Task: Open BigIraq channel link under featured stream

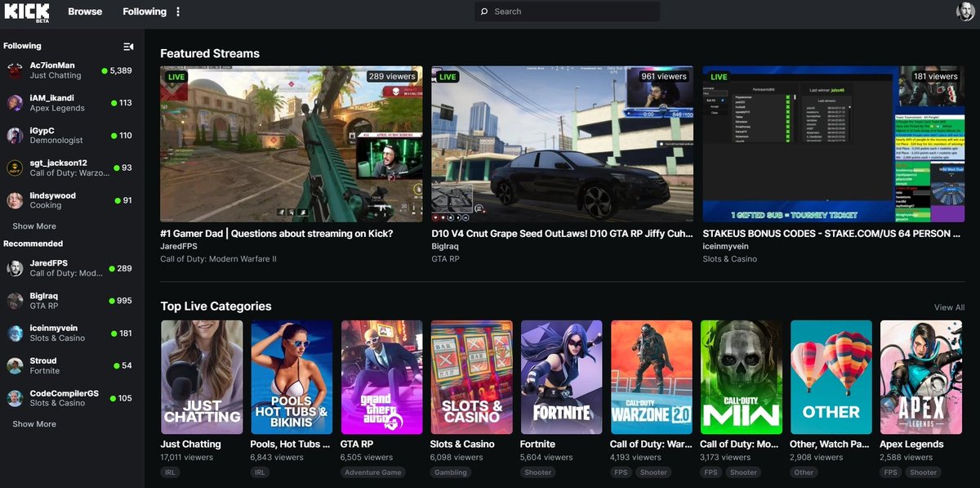Action: 446,246
